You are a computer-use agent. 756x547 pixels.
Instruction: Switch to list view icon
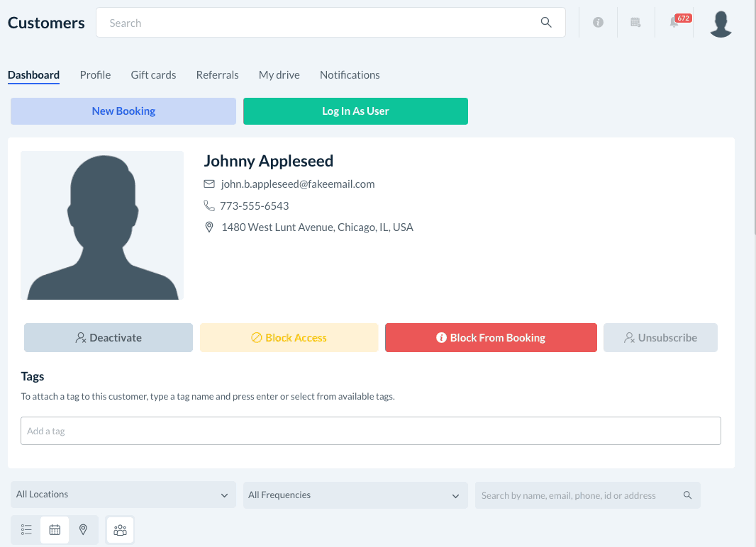click(x=26, y=530)
